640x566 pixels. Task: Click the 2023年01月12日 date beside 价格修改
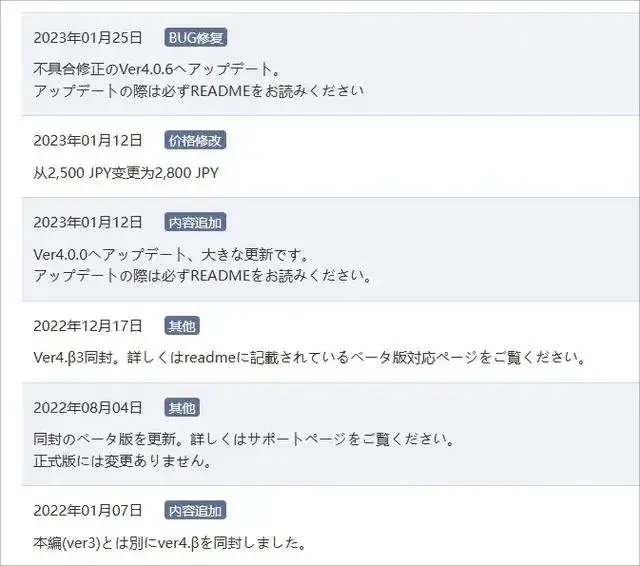pyautogui.click(x=88, y=141)
